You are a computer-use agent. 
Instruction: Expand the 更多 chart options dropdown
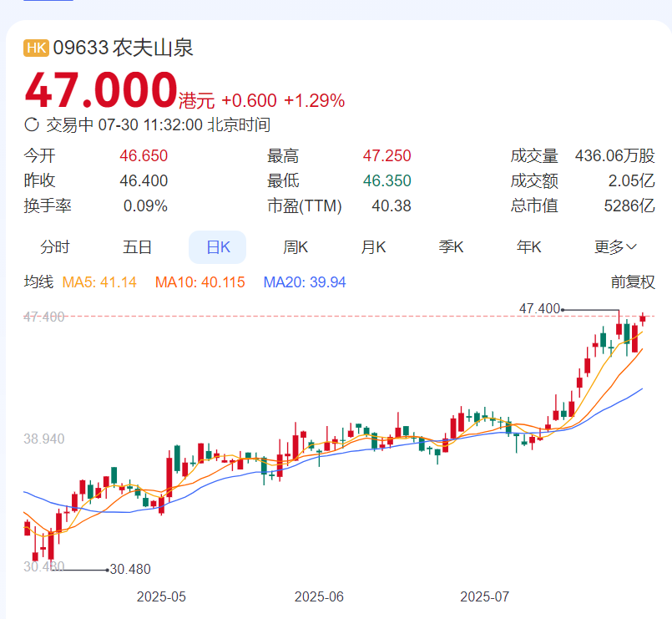(x=615, y=247)
